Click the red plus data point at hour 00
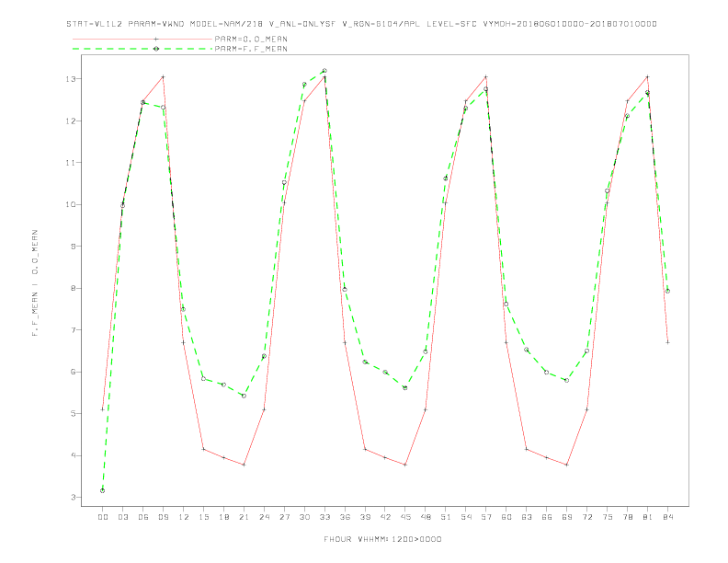 pyautogui.click(x=103, y=409)
